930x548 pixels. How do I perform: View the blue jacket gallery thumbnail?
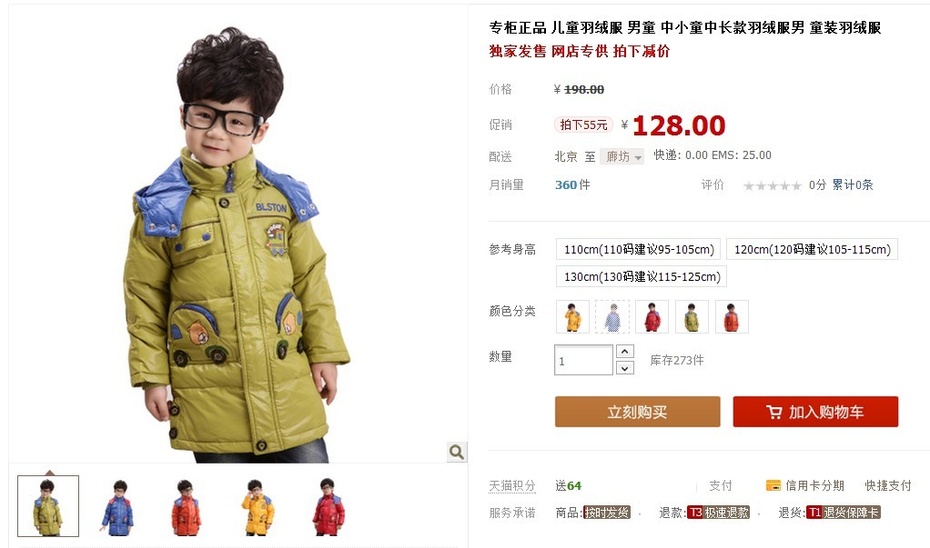tap(117, 507)
